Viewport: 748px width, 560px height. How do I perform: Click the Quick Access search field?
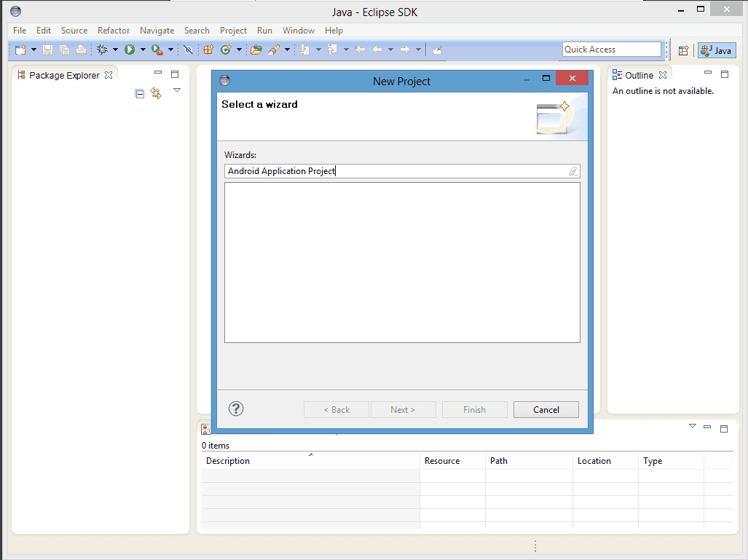(612, 49)
